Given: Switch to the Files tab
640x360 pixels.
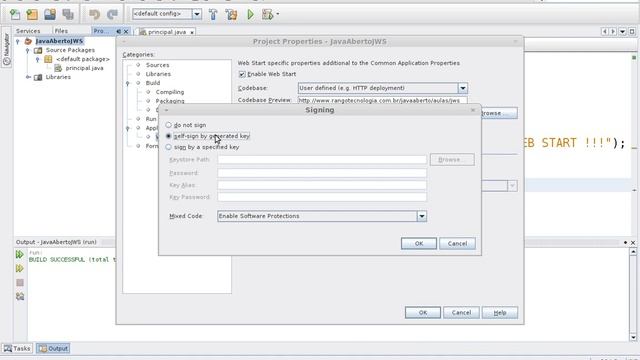Looking at the screenshot, I should [x=61, y=31].
